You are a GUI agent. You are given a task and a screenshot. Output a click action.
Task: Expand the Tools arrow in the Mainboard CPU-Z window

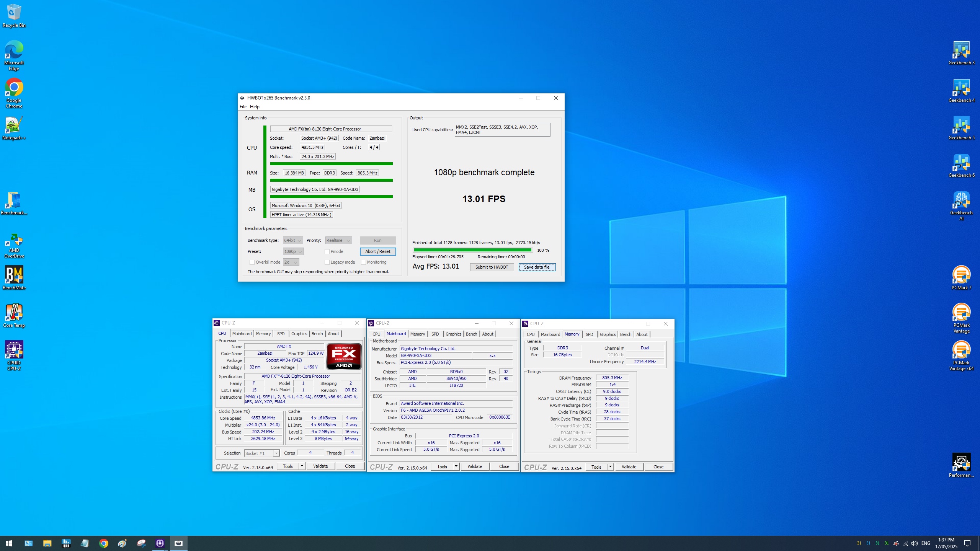pos(456,466)
